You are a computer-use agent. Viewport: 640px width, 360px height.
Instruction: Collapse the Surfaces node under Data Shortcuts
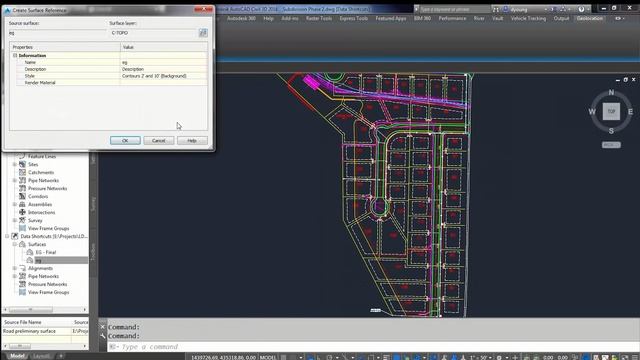(15, 244)
